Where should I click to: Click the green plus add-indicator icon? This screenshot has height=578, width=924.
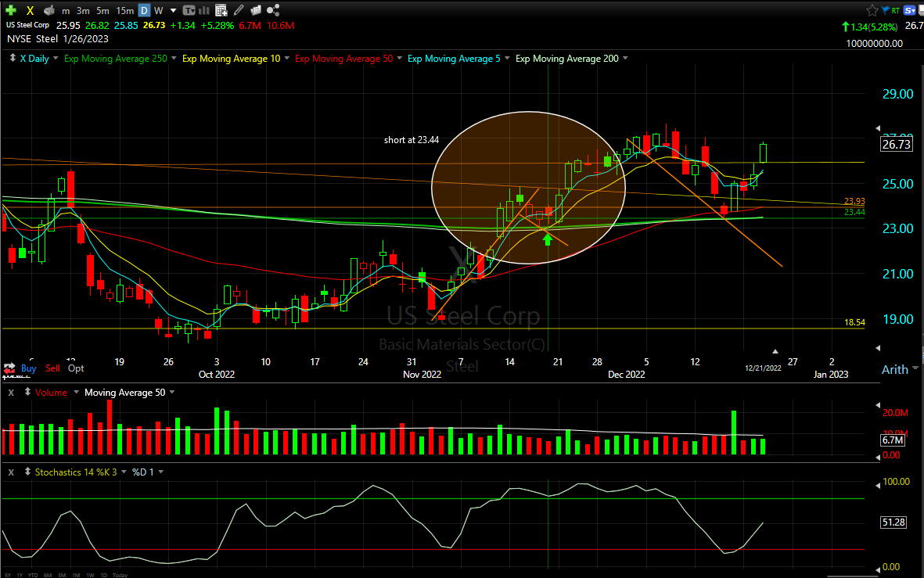click(x=11, y=10)
